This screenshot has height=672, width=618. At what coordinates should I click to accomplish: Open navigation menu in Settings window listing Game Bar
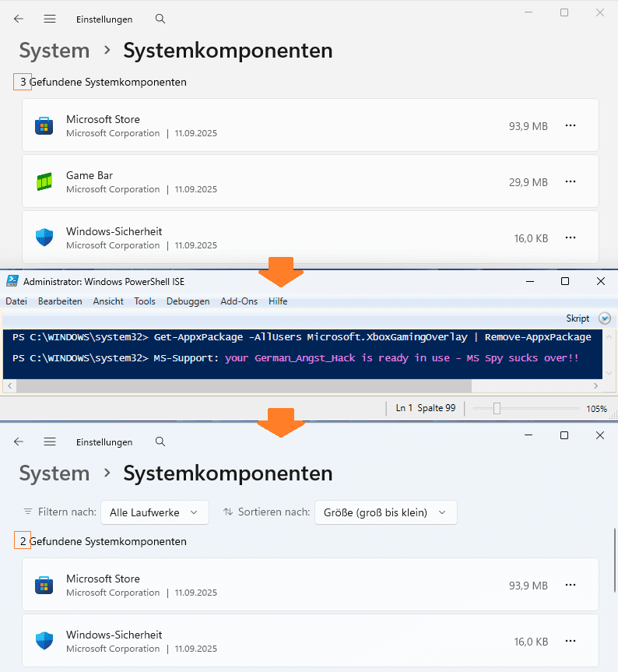[x=50, y=19]
